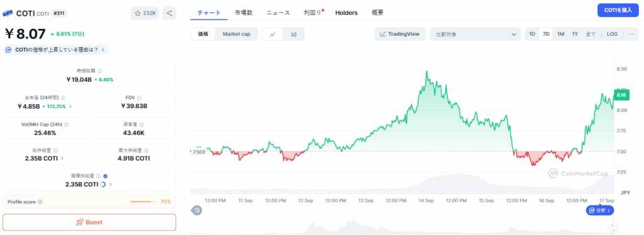Open the 利回り tab

313,13
